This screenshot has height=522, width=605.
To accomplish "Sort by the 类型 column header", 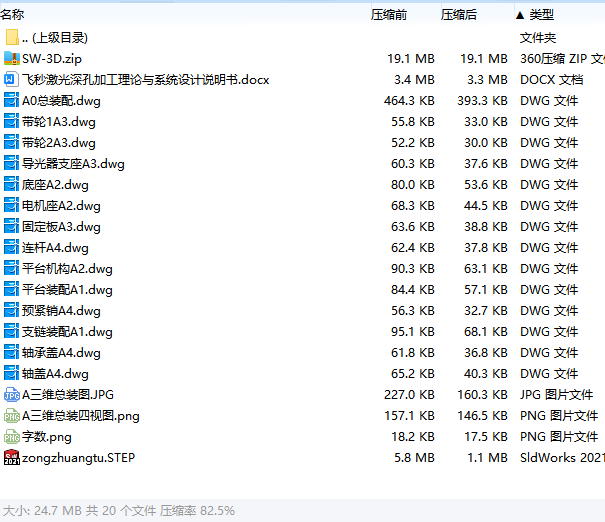I will coord(541,15).
